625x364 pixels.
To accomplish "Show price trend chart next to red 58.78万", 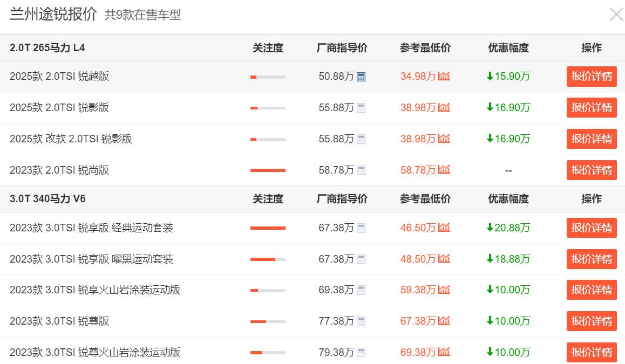I will click(444, 170).
